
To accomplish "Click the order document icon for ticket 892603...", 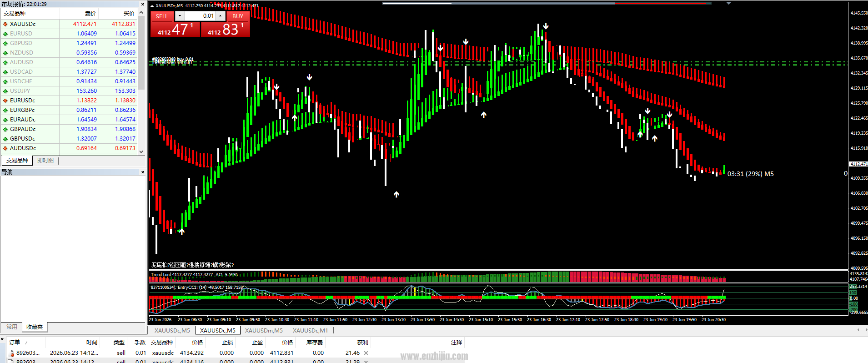I will click(x=11, y=353).
